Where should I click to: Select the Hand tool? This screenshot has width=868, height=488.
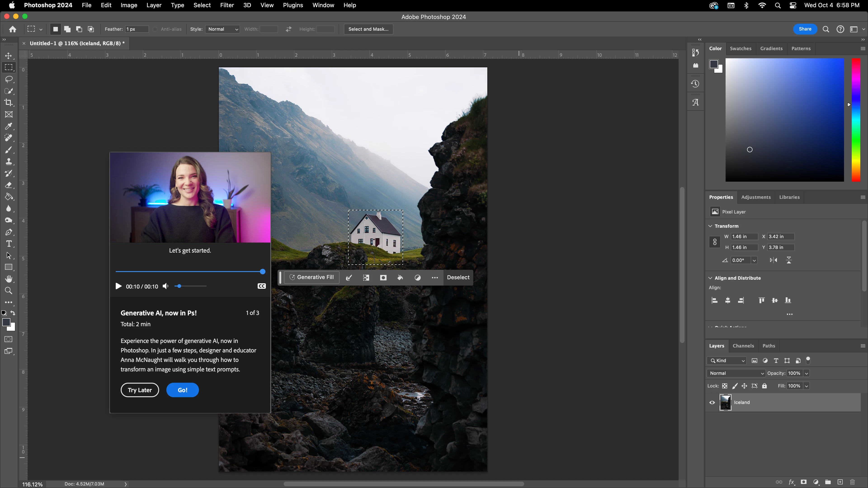(9, 279)
